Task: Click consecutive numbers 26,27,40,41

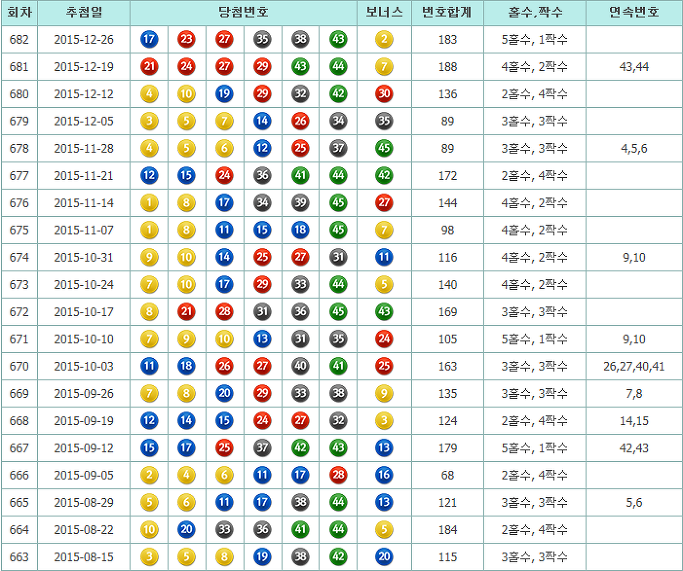Action: click(634, 367)
